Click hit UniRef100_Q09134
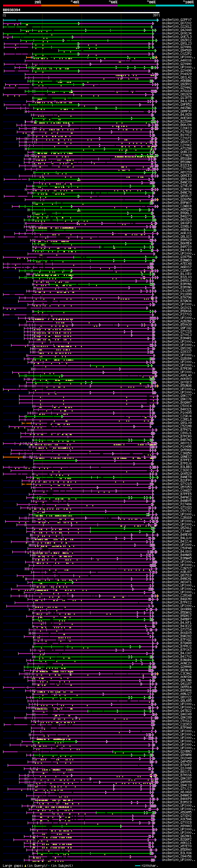This screenshot has width=197, height=868. [x=177, y=33]
